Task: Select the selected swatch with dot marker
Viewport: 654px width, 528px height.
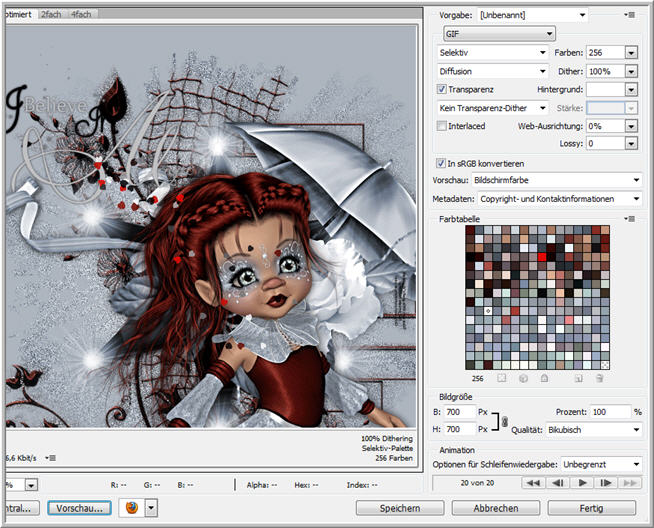Action: click(x=488, y=311)
